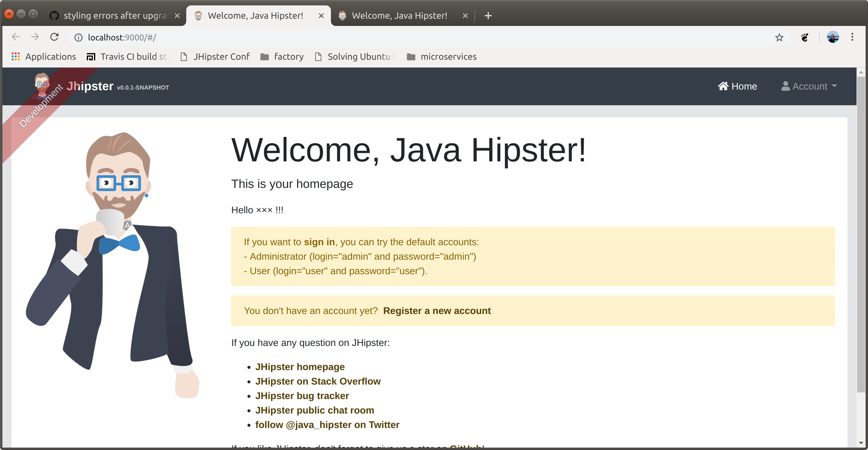Open the Applications apps shortcut
The width and height of the screenshot is (868, 450).
pyautogui.click(x=44, y=57)
